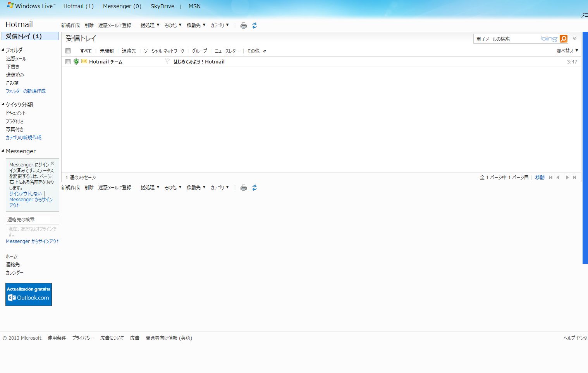Open top カテゴリ dropdown

pyautogui.click(x=220, y=25)
